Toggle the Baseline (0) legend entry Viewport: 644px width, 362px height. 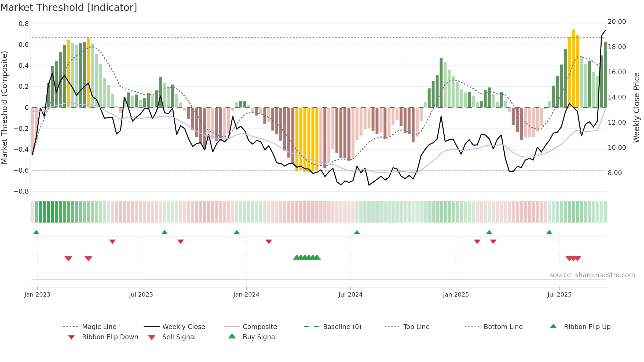click(333, 327)
